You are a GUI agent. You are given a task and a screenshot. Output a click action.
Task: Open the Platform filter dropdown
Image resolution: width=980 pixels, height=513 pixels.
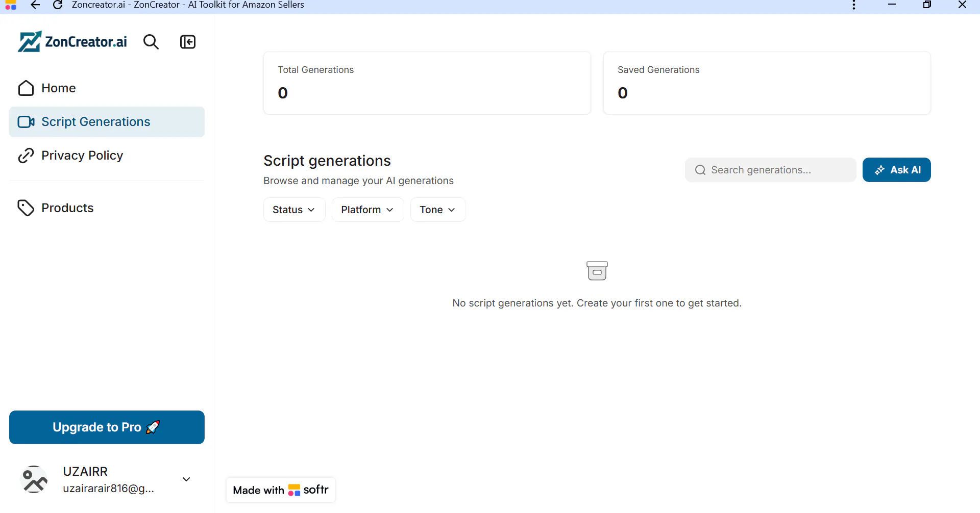[367, 210]
